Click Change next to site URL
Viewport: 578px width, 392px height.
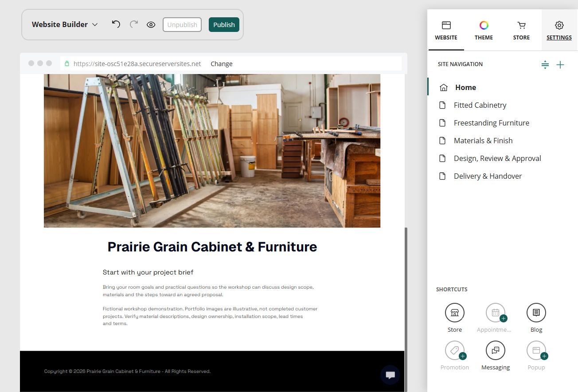pyautogui.click(x=222, y=63)
